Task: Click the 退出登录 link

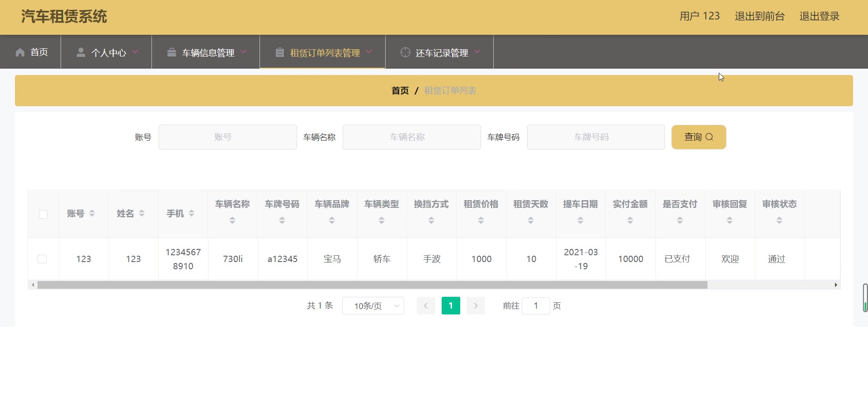Action: click(819, 16)
